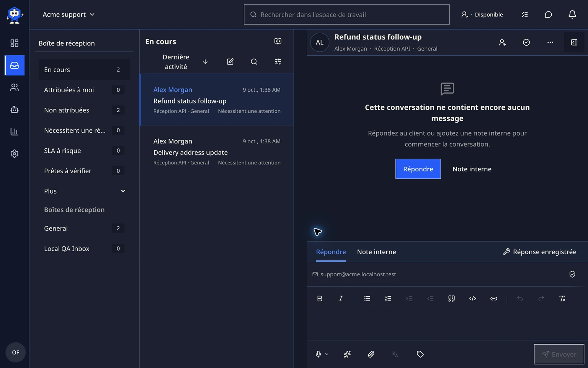
Task: Click the Envoyer send button
Action: click(559, 354)
